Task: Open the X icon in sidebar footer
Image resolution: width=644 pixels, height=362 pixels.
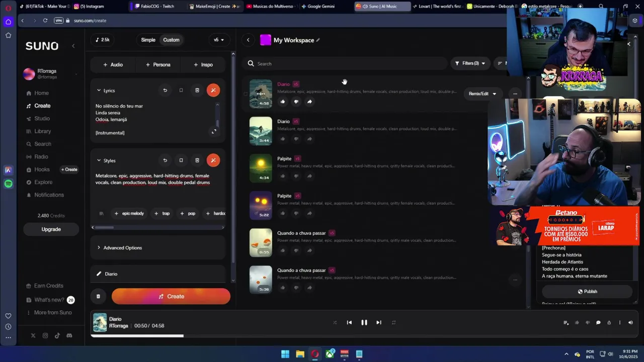Action: pyautogui.click(x=33, y=335)
